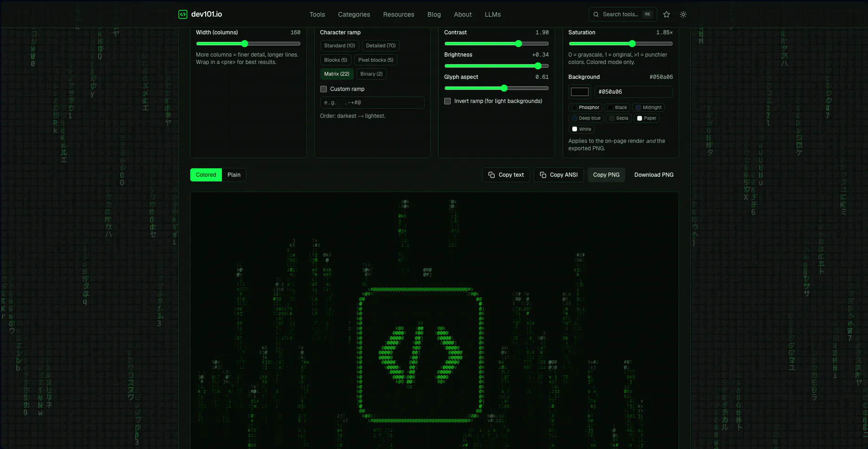Screen dimensions: 868x449
Task: Click the custom ramp text field
Action: [x=372, y=103]
